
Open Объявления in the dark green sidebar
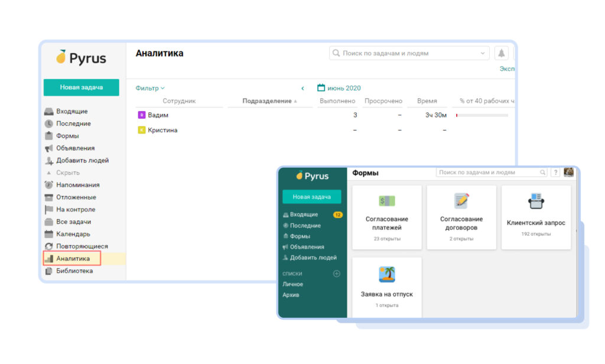(x=307, y=247)
